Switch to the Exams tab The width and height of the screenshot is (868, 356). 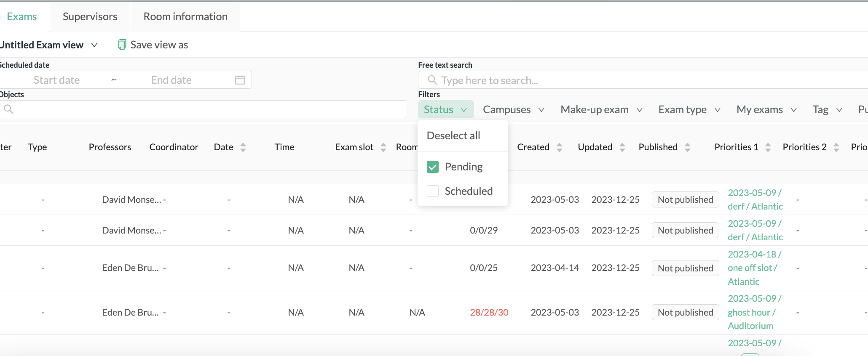(x=22, y=16)
